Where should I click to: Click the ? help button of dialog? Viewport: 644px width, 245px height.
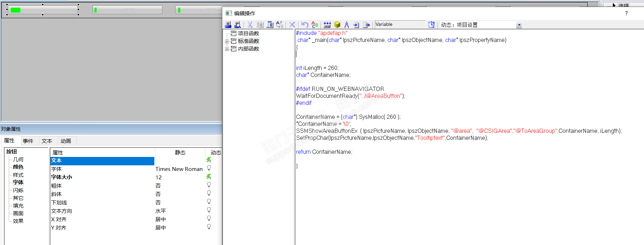tap(626, 13)
